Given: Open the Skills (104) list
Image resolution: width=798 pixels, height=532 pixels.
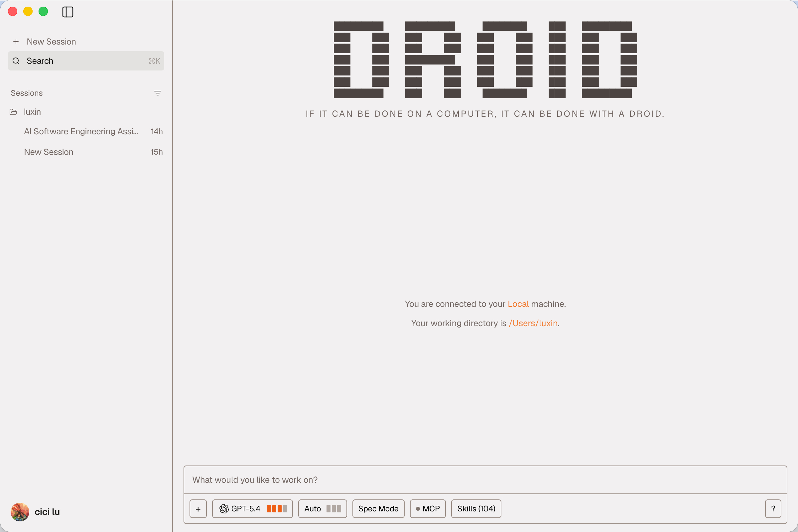Looking at the screenshot, I should click(x=476, y=509).
